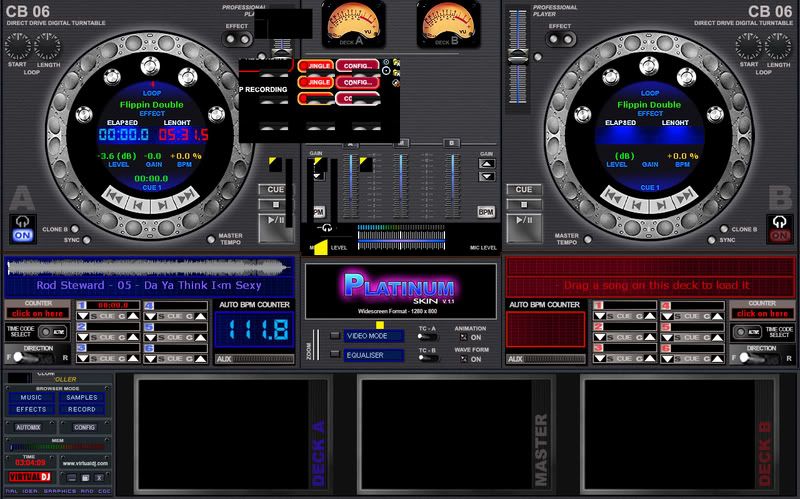The width and height of the screenshot is (800, 499).
Task: Hit the Deck B play/pause button
Action: (523, 227)
